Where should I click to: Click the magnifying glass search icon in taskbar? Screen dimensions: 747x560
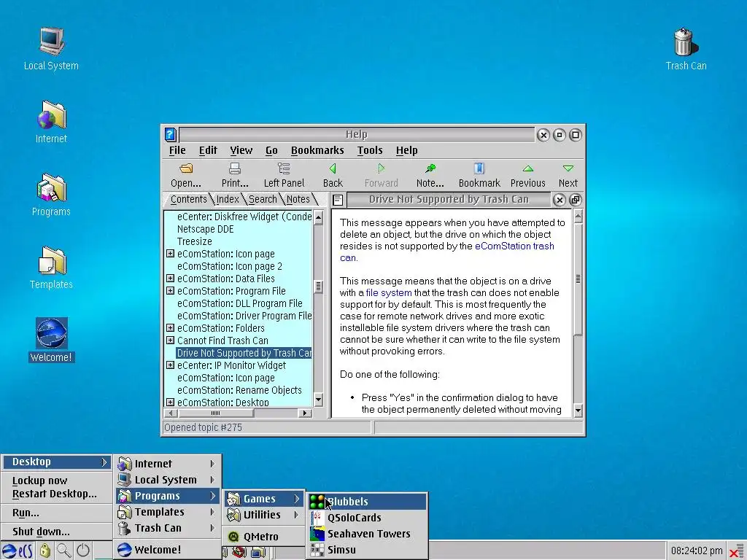pos(63,551)
